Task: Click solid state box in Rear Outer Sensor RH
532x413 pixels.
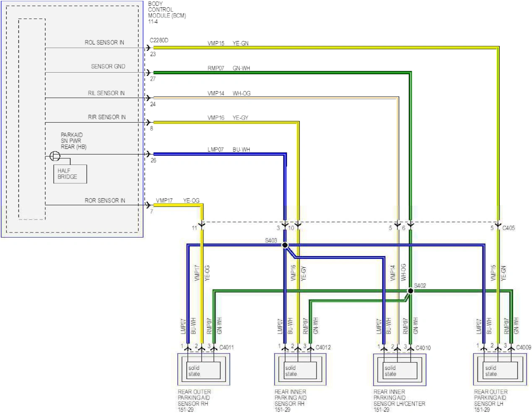Action: pos(203,370)
